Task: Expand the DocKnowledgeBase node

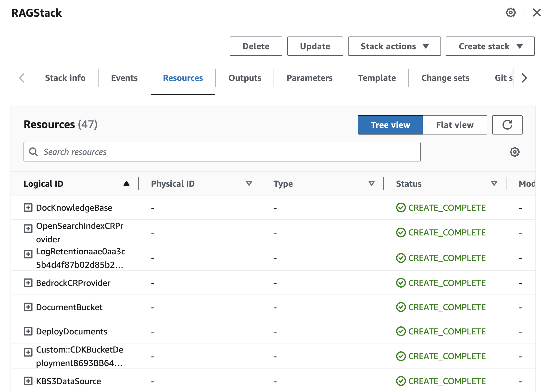Action: click(28, 208)
